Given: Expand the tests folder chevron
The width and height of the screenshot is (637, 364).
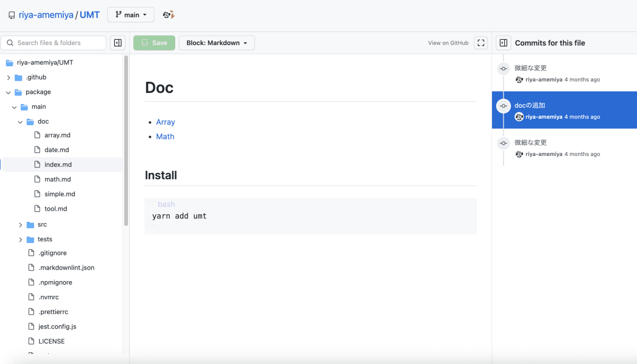Looking at the screenshot, I should click(x=20, y=239).
